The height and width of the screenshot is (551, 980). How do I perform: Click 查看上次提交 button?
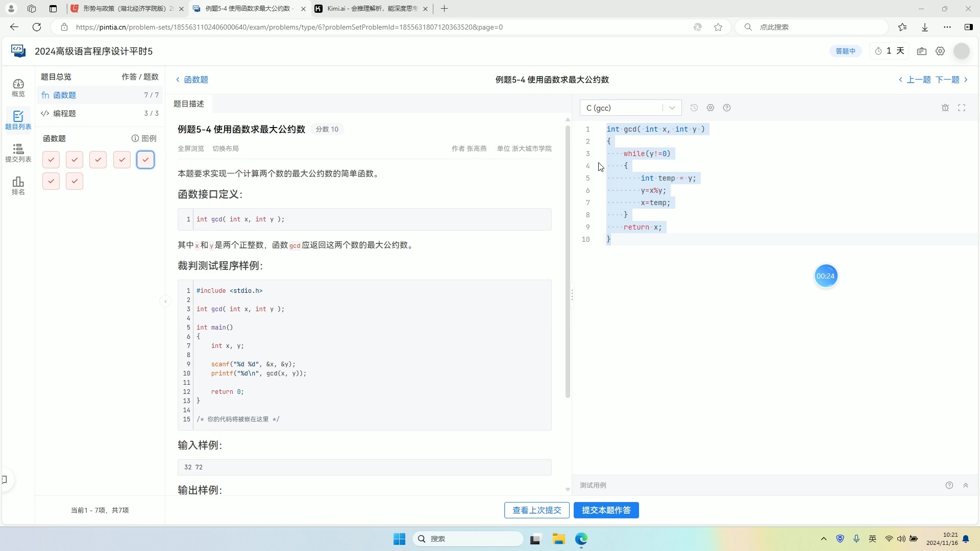(x=537, y=510)
